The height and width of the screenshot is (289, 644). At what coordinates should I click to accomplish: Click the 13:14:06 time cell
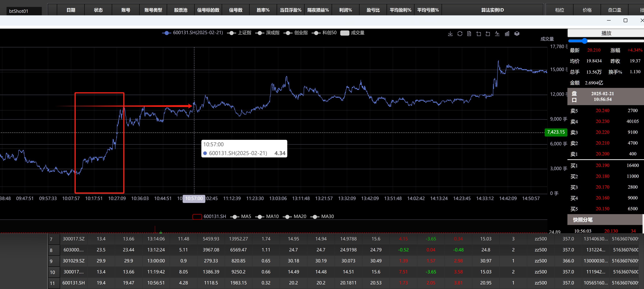tap(156, 239)
